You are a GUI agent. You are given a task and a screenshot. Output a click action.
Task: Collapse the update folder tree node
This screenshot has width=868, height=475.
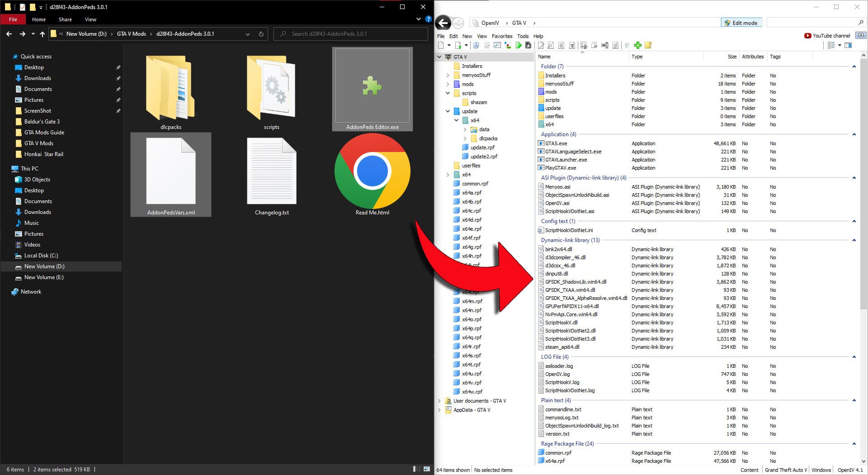click(x=448, y=111)
